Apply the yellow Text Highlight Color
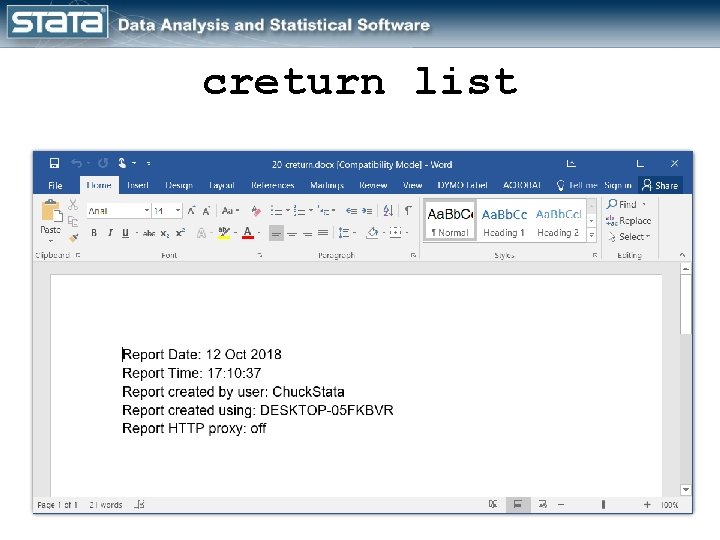The height and width of the screenshot is (540, 720). pyautogui.click(x=224, y=233)
